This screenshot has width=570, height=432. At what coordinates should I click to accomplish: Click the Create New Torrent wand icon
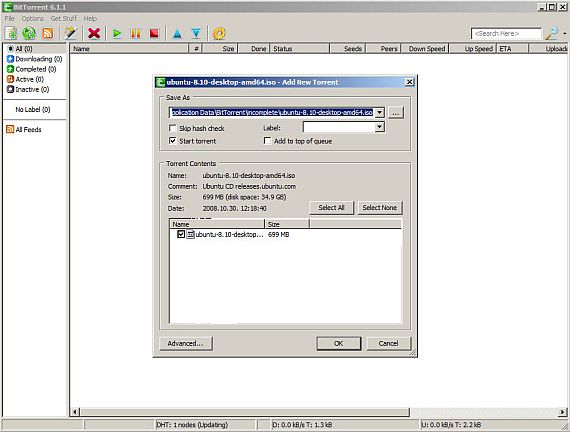(71, 33)
